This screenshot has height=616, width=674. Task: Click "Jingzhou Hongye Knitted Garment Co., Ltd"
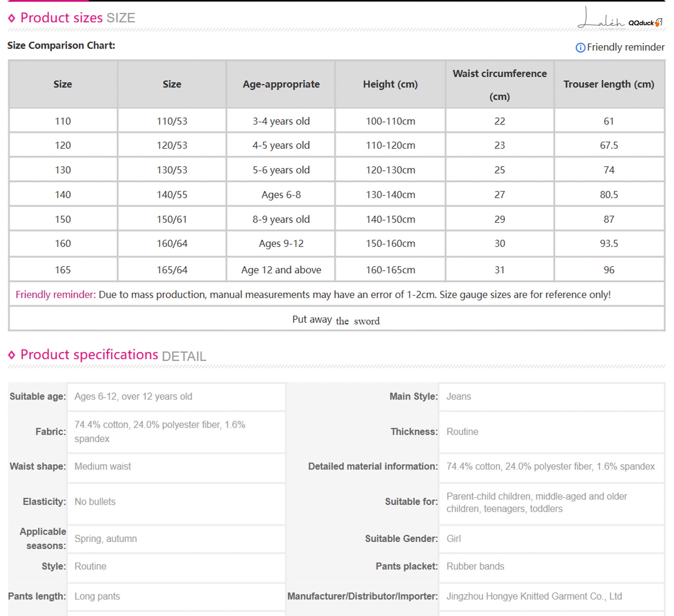[534, 596]
